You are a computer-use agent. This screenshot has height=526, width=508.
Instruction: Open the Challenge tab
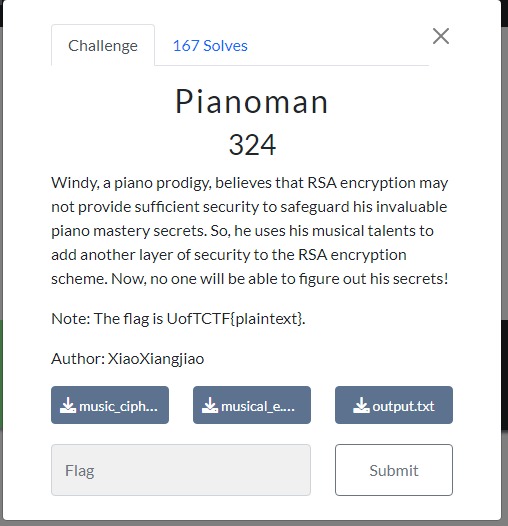tap(103, 45)
